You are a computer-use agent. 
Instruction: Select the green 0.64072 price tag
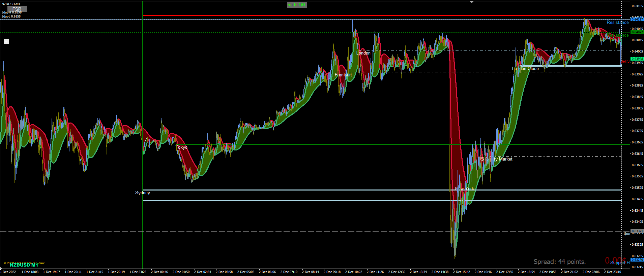(637, 32)
